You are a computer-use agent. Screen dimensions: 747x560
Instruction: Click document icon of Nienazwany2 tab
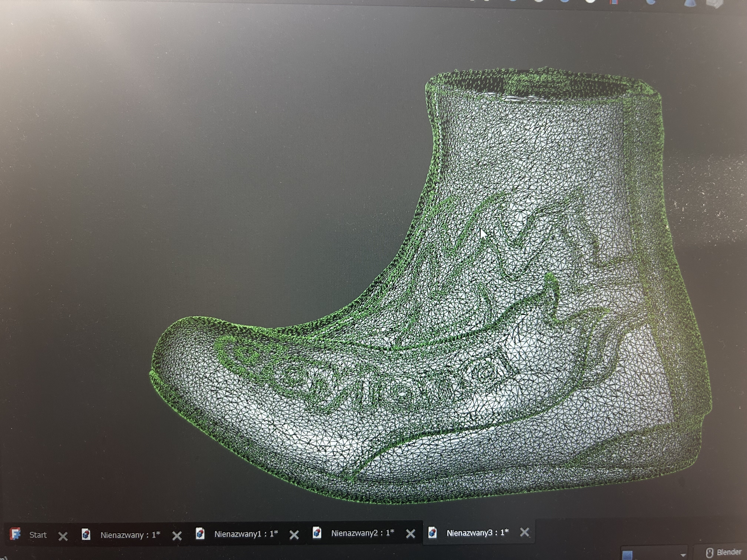click(317, 533)
